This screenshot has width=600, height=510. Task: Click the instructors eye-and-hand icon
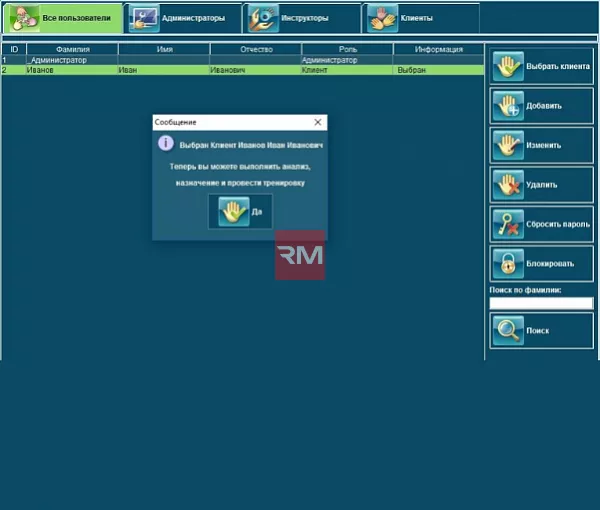(x=263, y=18)
